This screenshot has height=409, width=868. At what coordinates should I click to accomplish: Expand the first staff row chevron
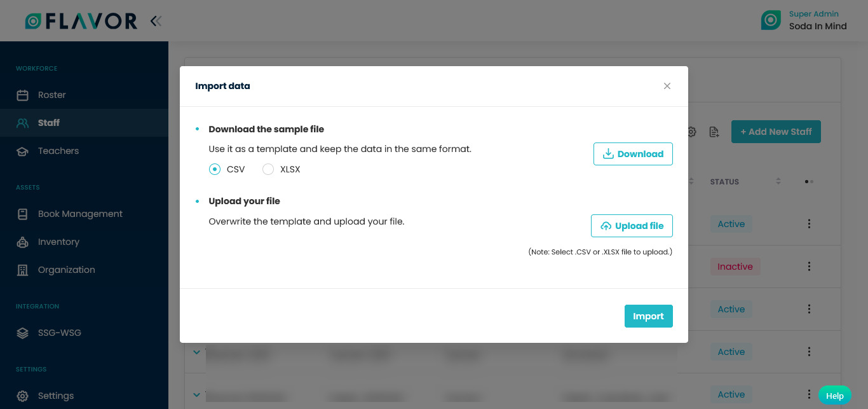tap(196, 352)
